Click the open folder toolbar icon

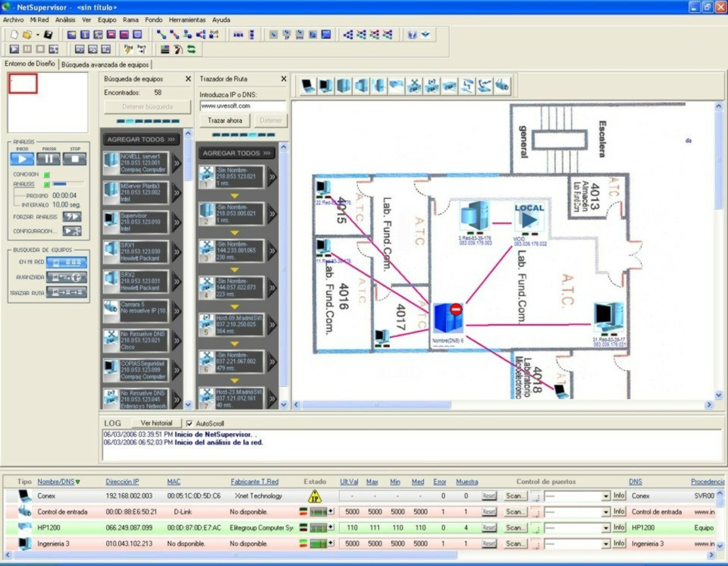tap(28, 35)
